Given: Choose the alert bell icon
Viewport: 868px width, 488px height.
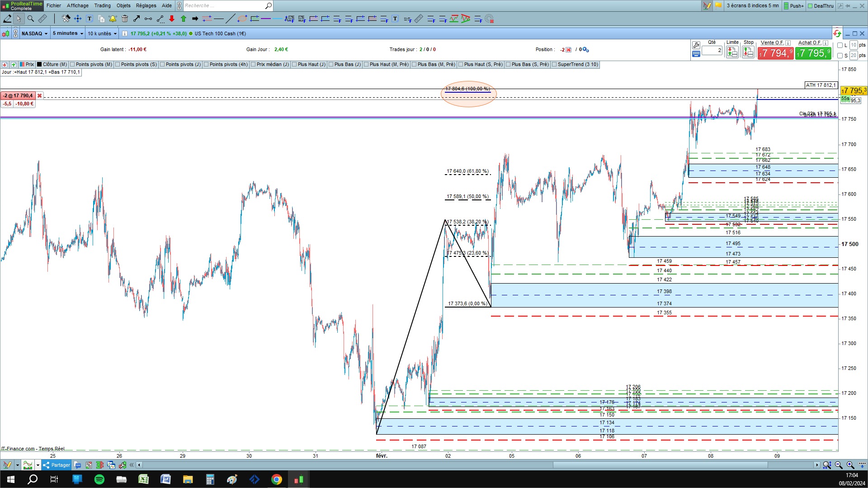Looking at the screenshot, I should [113, 19].
